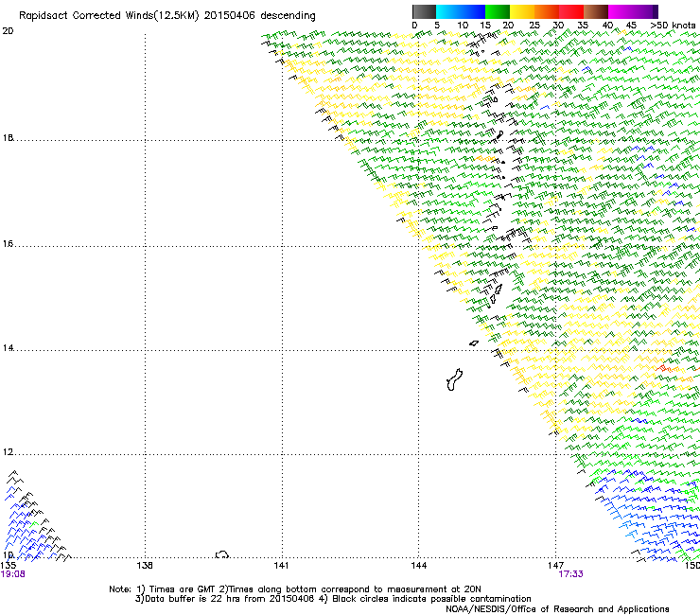Click the large Guam island outline
Viewport: 700px width, 615px height.
click(x=454, y=379)
